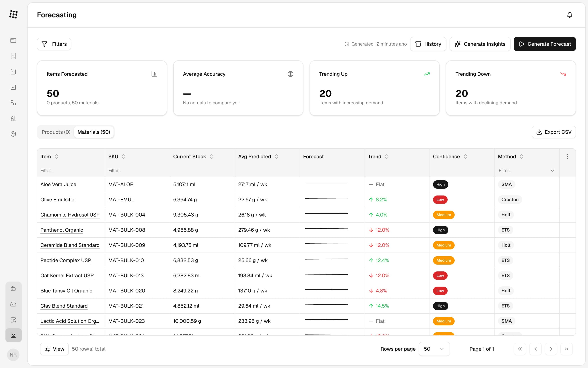The width and height of the screenshot is (588, 368).
Task: Open Aloe Vera Juice item link
Action: [x=58, y=185]
